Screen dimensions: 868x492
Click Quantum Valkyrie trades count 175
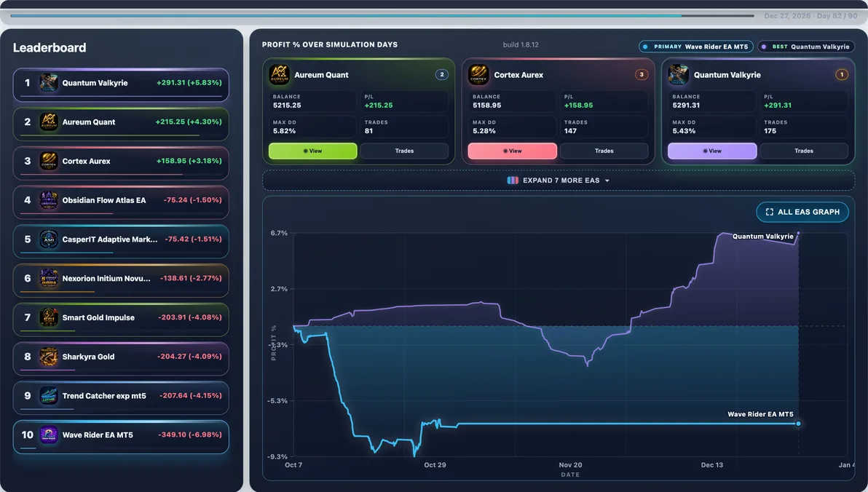(770, 131)
